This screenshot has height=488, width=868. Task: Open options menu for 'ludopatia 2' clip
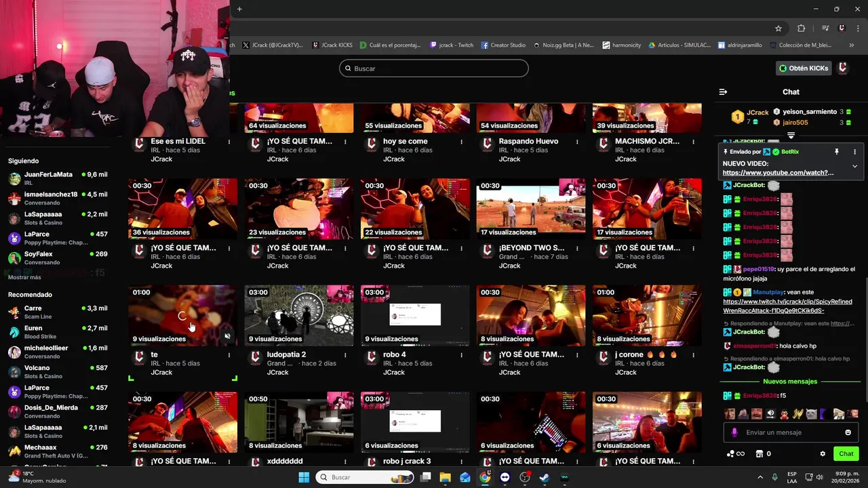(345, 355)
